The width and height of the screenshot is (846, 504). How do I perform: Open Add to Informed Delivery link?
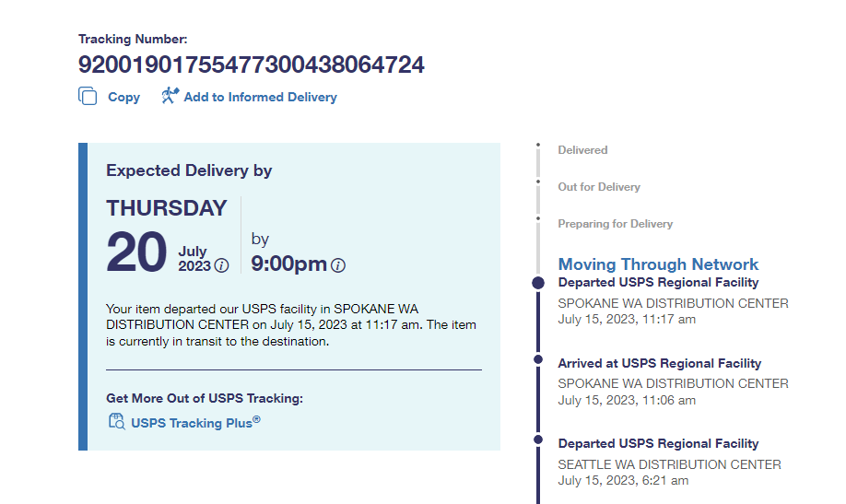point(260,97)
